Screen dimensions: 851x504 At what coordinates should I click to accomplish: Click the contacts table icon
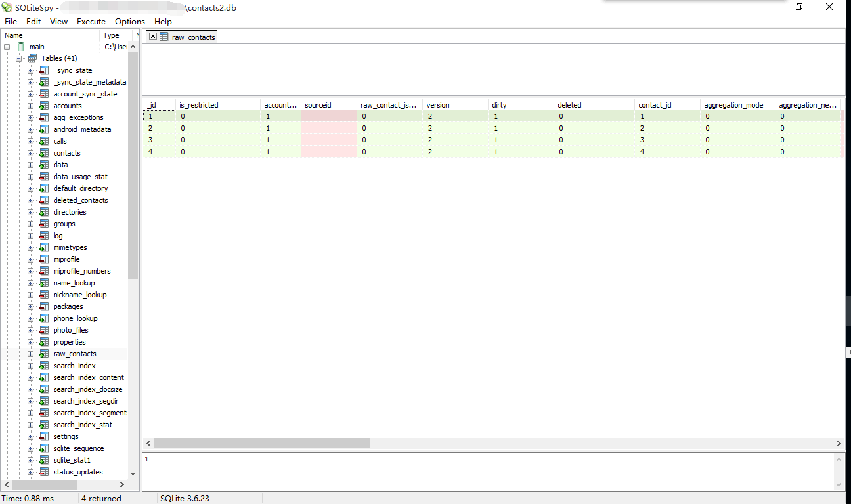pos(44,153)
